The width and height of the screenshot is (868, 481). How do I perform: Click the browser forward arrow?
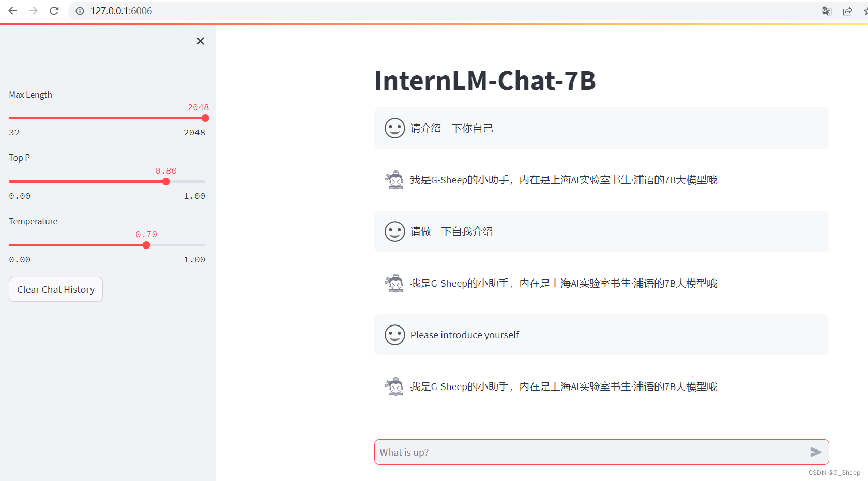coord(33,11)
